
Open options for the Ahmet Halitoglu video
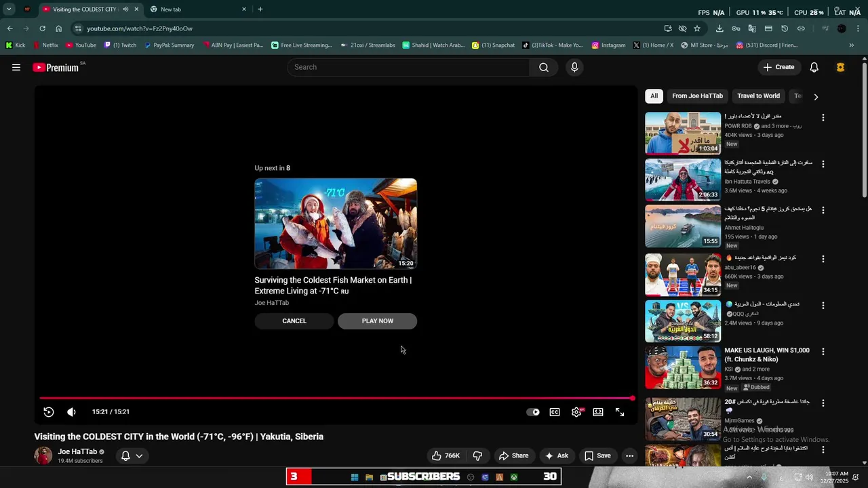tap(823, 211)
